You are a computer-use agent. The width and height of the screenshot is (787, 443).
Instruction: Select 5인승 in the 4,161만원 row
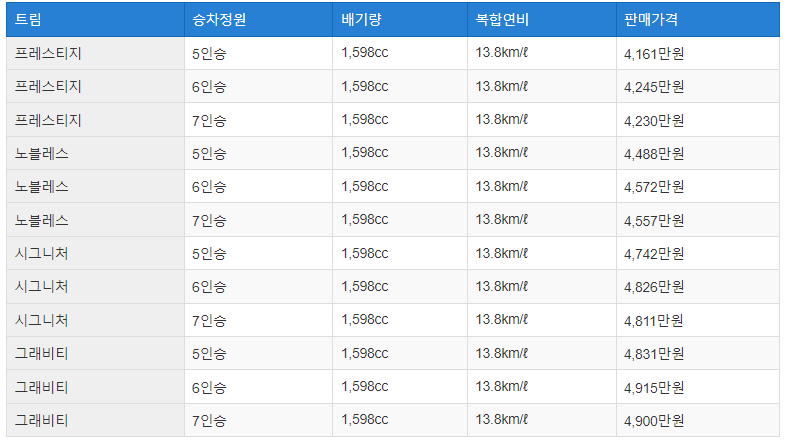(209, 54)
